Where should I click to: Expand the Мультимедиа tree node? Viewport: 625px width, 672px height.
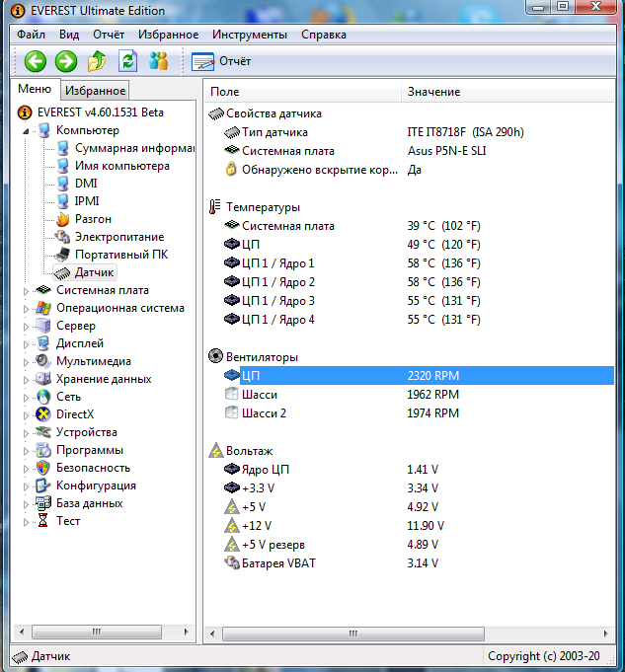tap(27, 362)
